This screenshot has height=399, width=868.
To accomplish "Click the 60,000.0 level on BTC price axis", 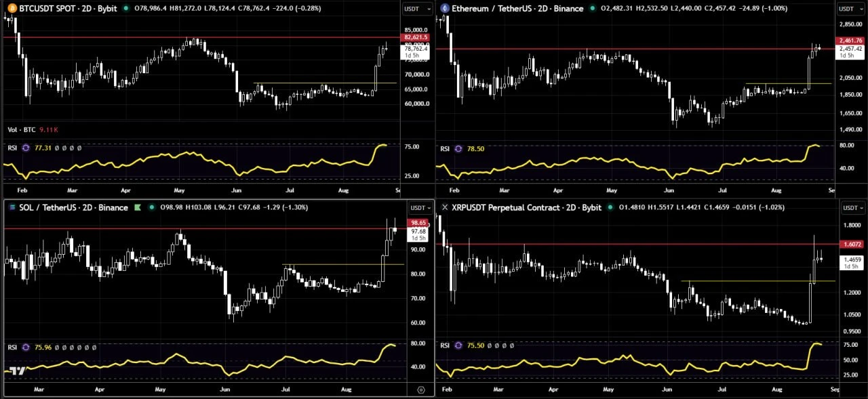I will click(x=416, y=104).
